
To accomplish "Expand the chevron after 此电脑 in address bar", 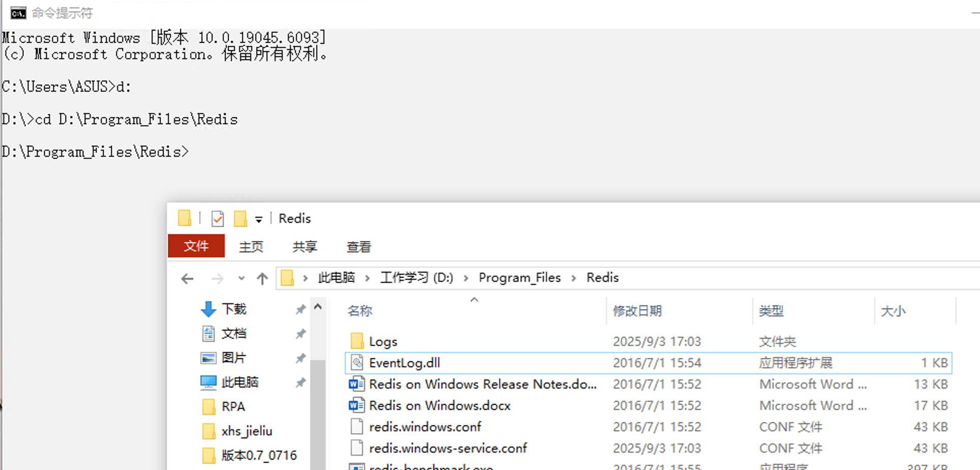I will pyautogui.click(x=367, y=278).
